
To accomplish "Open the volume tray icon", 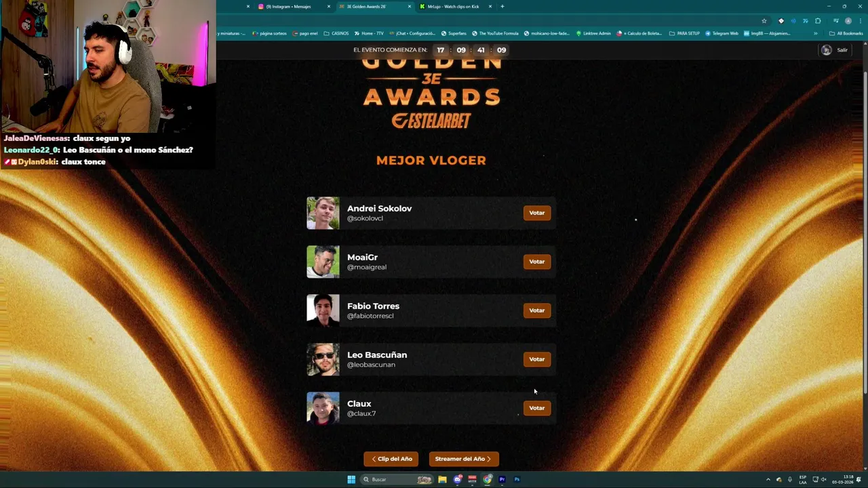I will point(824,479).
